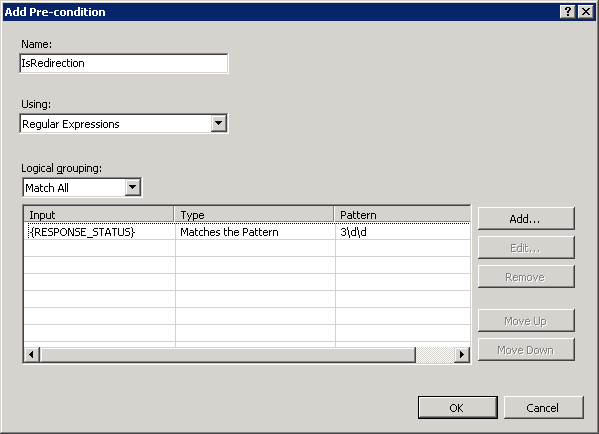Click the Remove button
The width and height of the screenshot is (599, 434).
(x=526, y=277)
